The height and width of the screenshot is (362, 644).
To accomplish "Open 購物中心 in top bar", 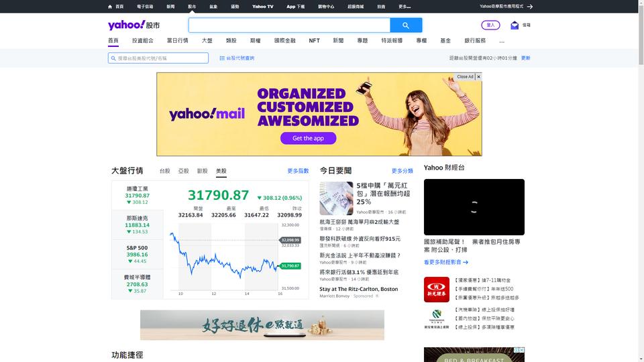I will [326, 7].
